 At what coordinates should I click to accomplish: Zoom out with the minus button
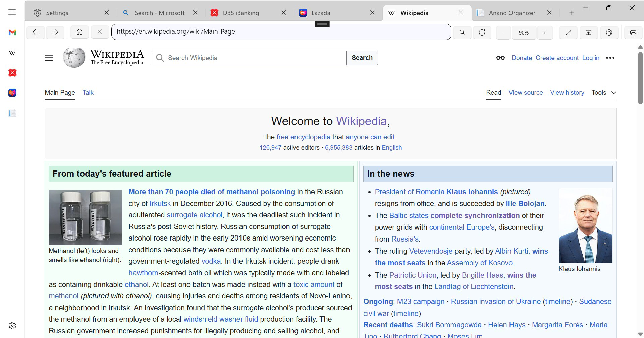pyautogui.click(x=503, y=32)
